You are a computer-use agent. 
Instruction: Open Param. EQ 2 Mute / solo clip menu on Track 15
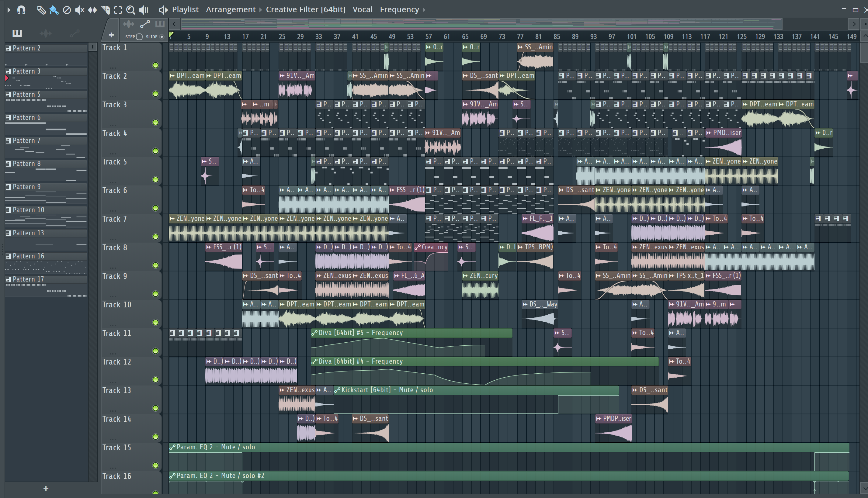(x=172, y=447)
